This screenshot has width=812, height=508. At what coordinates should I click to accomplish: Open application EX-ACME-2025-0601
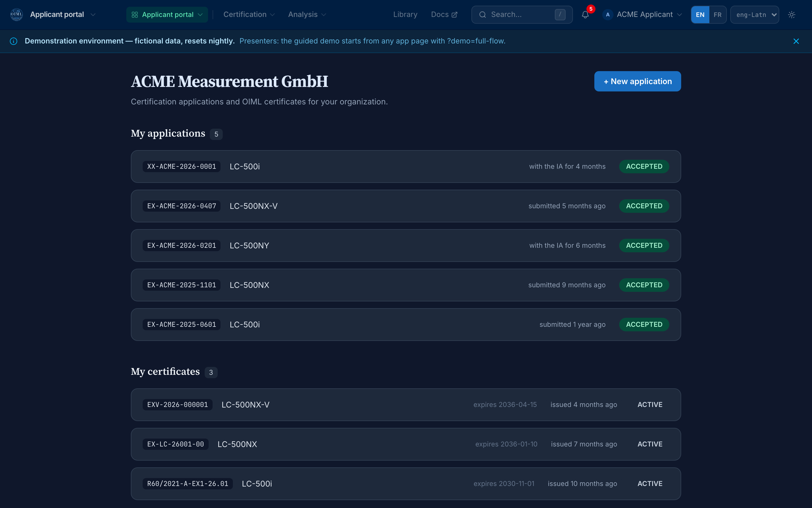(x=406, y=325)
